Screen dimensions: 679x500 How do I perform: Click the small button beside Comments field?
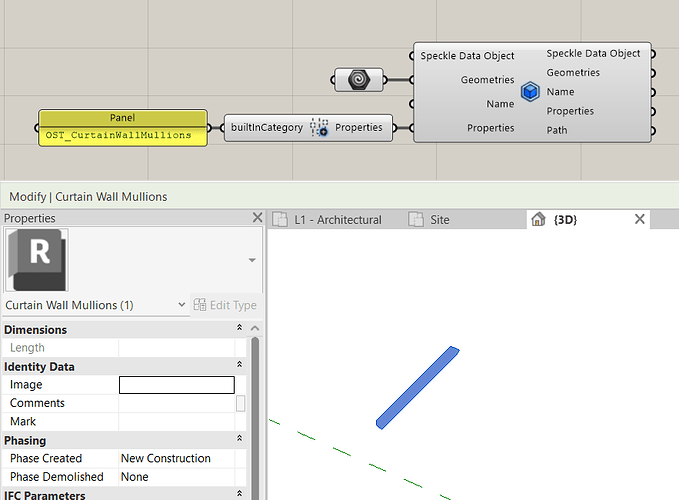(240, 403)
